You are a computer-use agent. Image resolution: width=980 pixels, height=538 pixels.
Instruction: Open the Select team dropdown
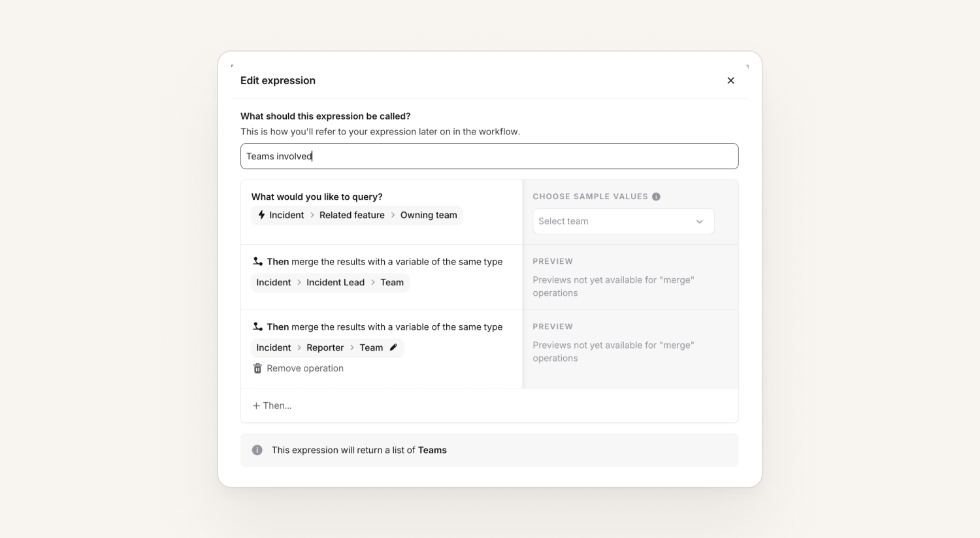(623, 221)
